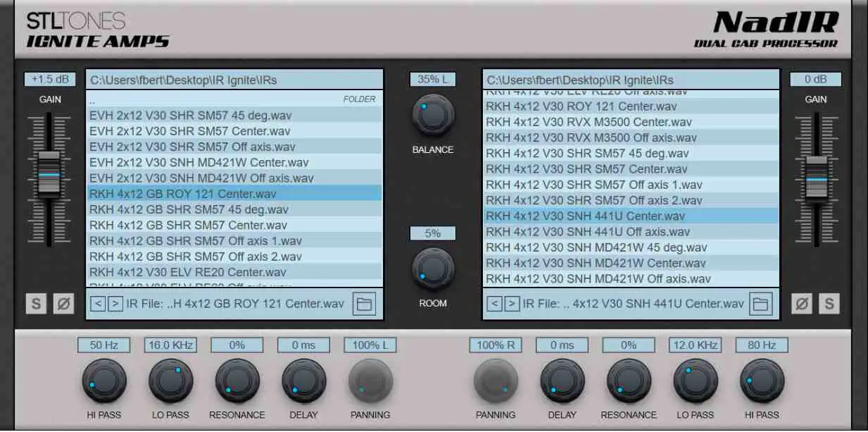Load previous IR file in left cab
Screen dimensions: 868x432
click(98, 304)
